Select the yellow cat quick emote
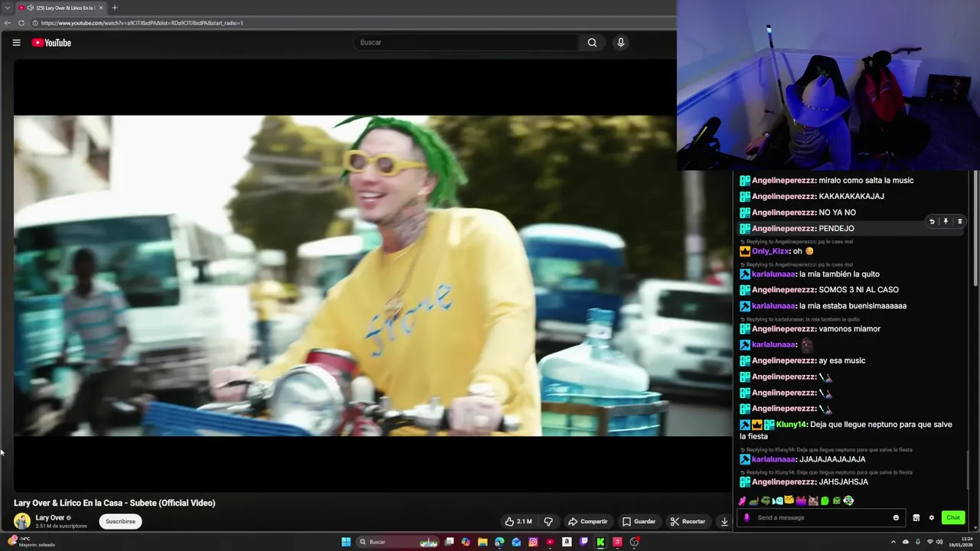 (789, 500)
